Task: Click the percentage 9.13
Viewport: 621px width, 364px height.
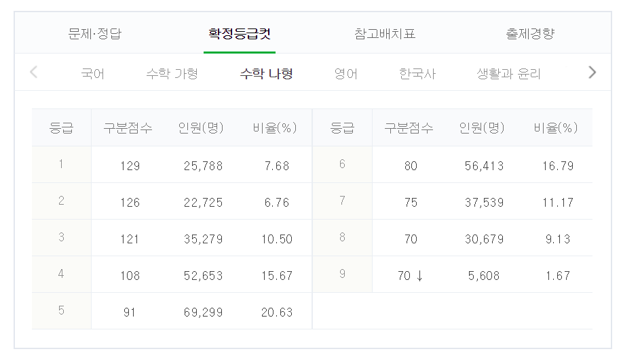Action: point(558,239)
